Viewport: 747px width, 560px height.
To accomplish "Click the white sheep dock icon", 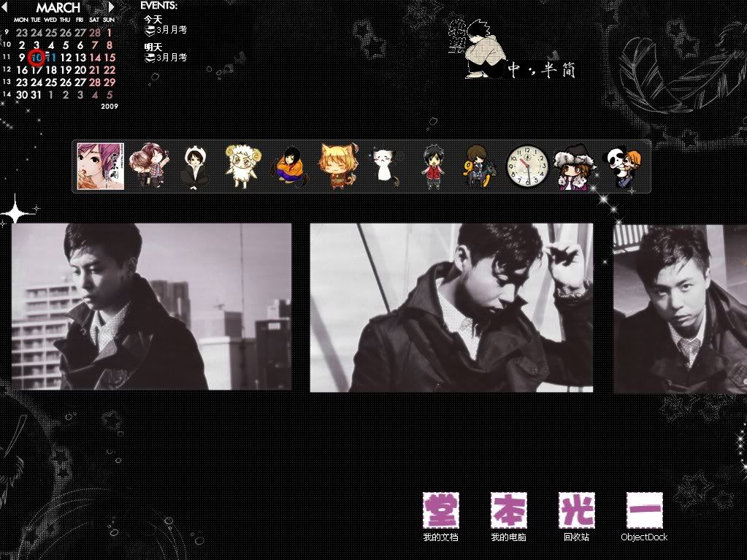I will tap(240, 166).
